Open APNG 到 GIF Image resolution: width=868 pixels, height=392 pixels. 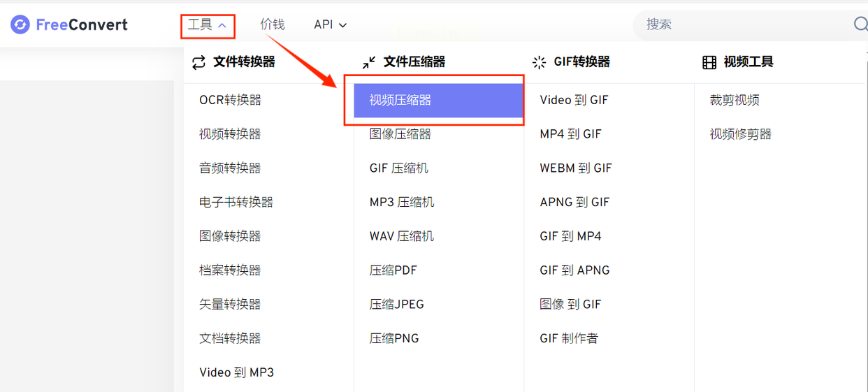[x=574, y=202]
